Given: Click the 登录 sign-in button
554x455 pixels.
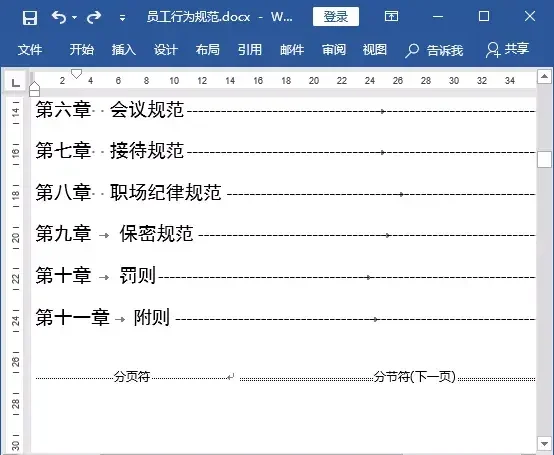Looking at the screenshot, I should pyautogui.click(x=336, y=17).
